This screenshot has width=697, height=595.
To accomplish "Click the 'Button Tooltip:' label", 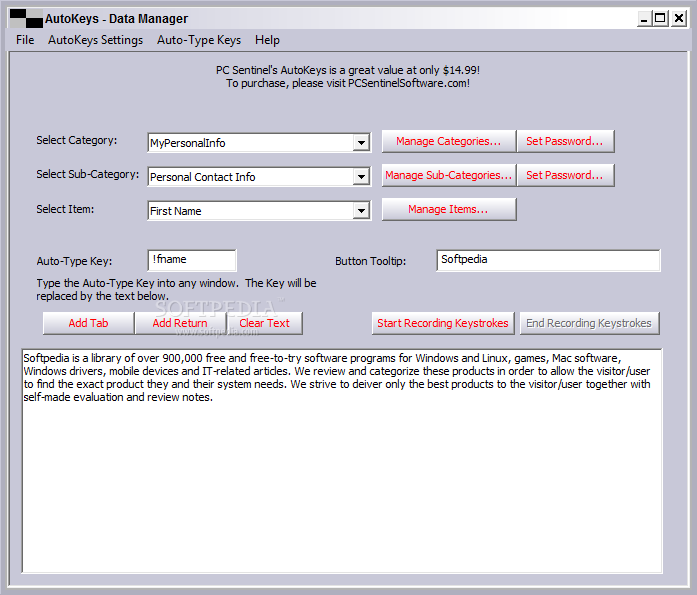I will 371,261.
